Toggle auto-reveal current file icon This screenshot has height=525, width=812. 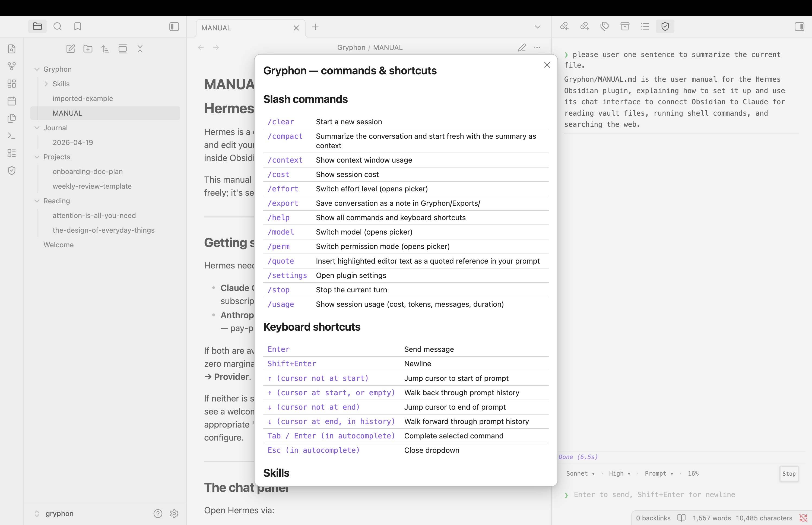[123, 49]
